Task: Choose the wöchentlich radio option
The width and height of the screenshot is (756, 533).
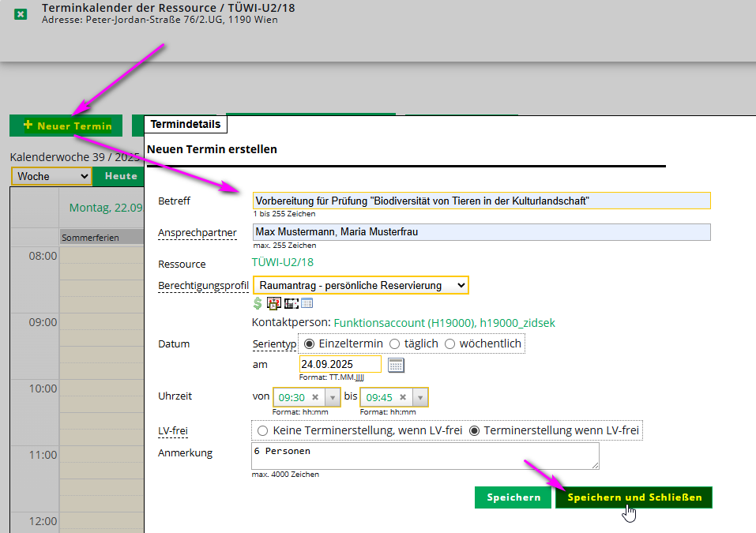Action: [x=450, y=343]
